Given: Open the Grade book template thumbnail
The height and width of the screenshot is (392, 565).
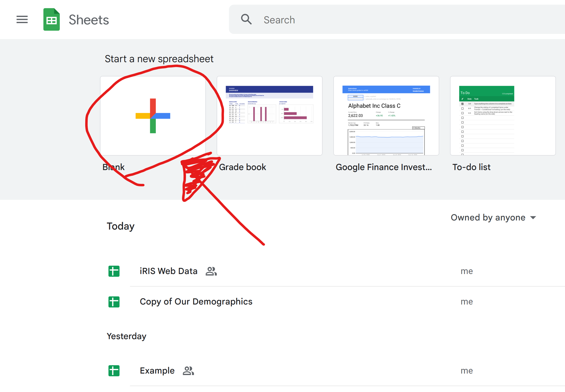Looking at the screenshot, I should coord(269,116).
